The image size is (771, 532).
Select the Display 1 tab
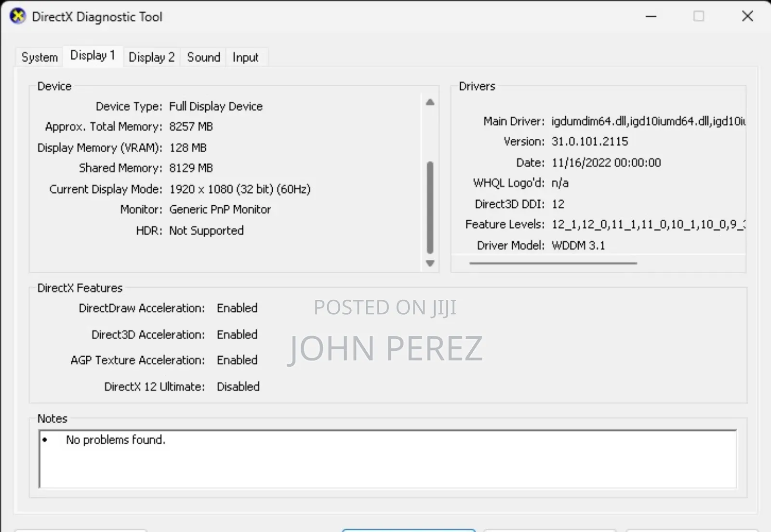coord(93,55)
